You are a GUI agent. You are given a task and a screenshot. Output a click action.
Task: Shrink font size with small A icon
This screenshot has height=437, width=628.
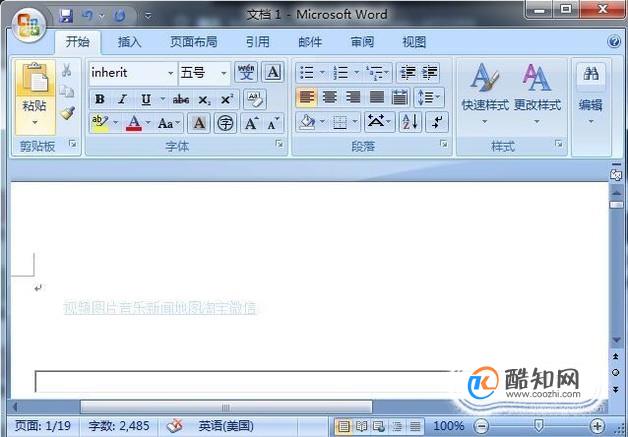click(274, 123)
